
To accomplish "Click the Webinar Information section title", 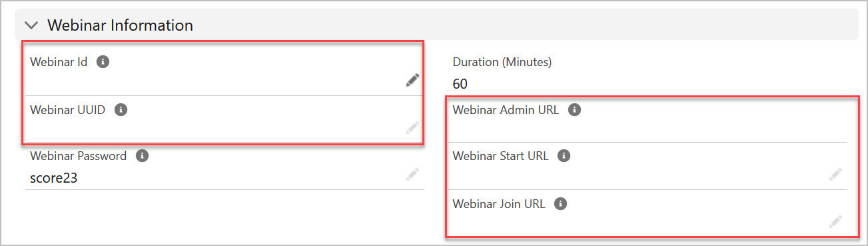I will click(120, 25).
